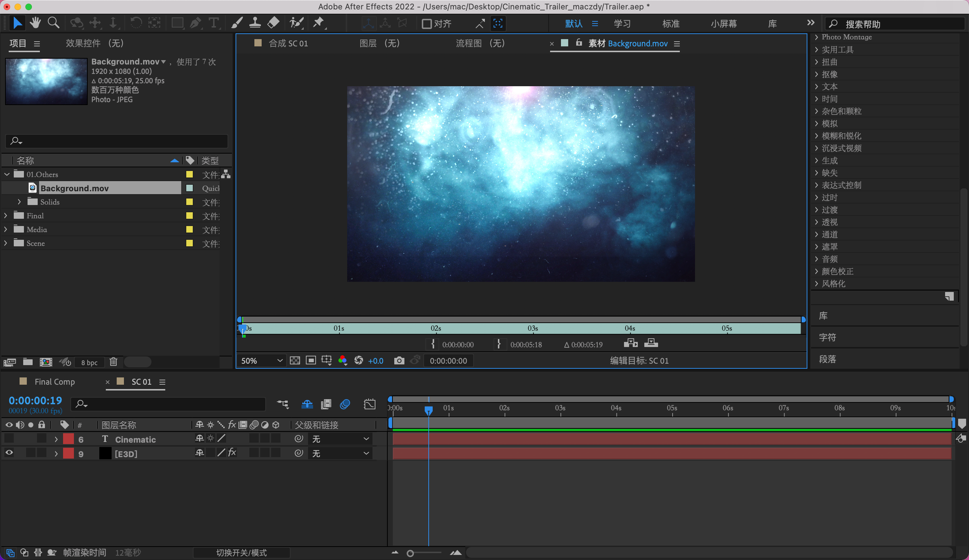Delete selected item with trash icon
The image size is (969, 560).
(x=113, y=362)
